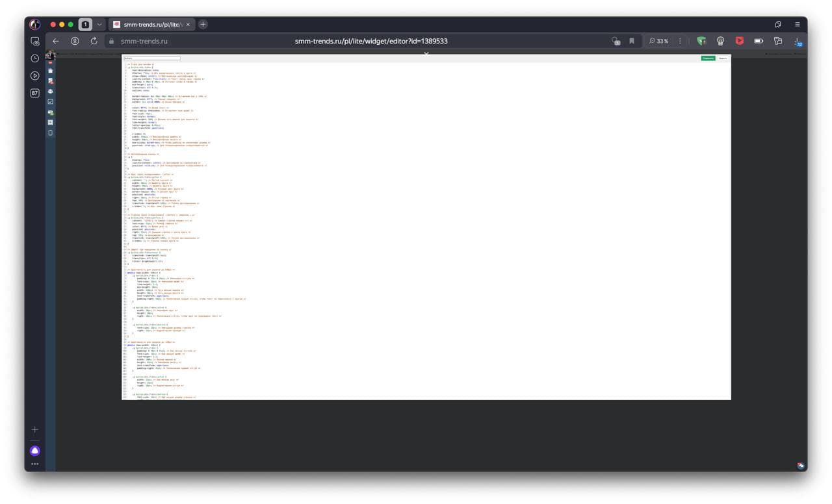Screen dimensions: 832x504
Task: Open browsing history clock icon
Action: (35, 58)
